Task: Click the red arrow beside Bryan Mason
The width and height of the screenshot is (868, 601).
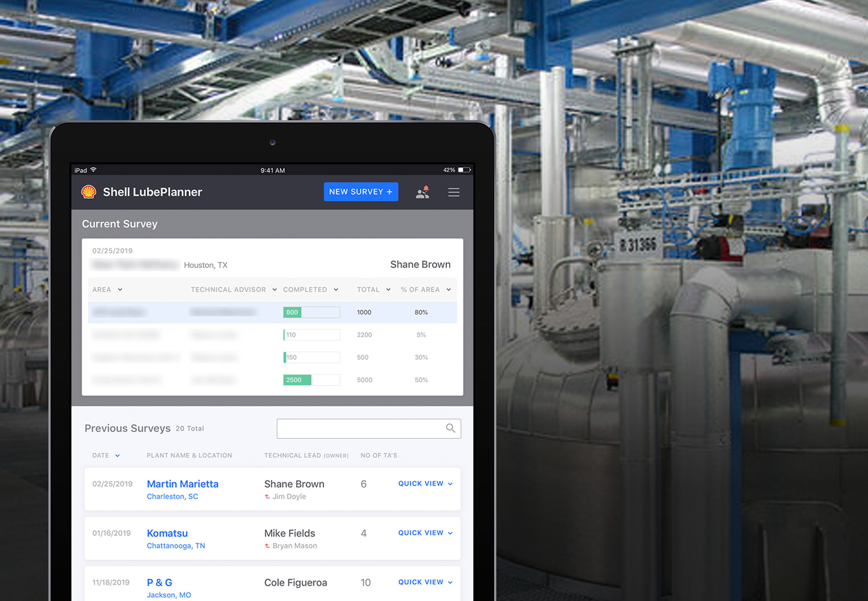Action: (267, 546)
